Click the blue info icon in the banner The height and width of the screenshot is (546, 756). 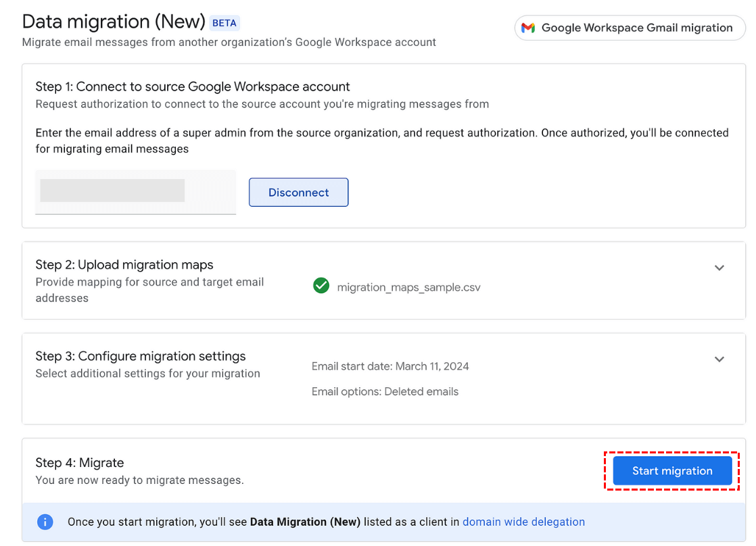coord(45,522)
